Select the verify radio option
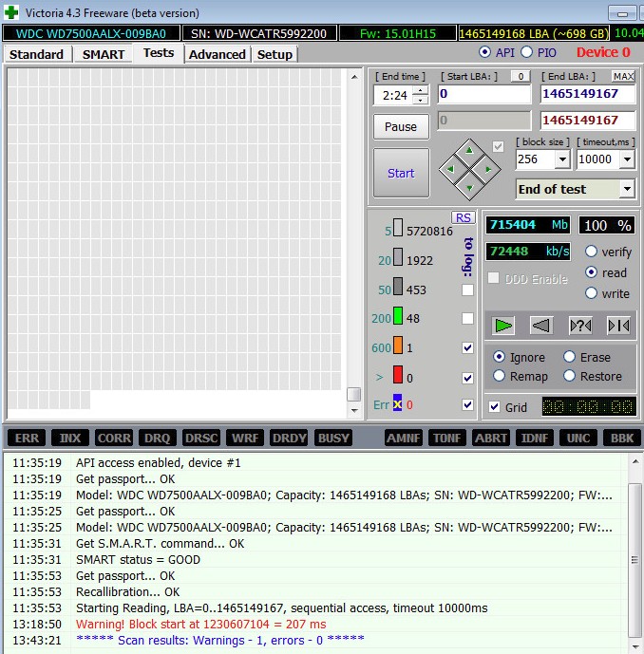This screenshot has height=654, width=644. pos(592,252)
